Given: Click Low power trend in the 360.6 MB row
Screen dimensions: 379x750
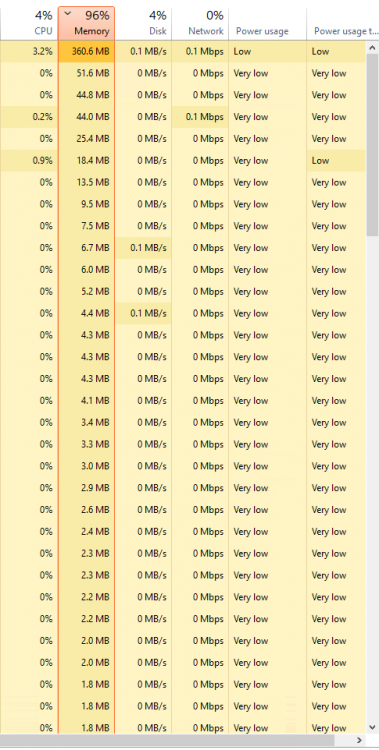Looking at the screenshot, I should pyautogui.click(x=320, y=52).
